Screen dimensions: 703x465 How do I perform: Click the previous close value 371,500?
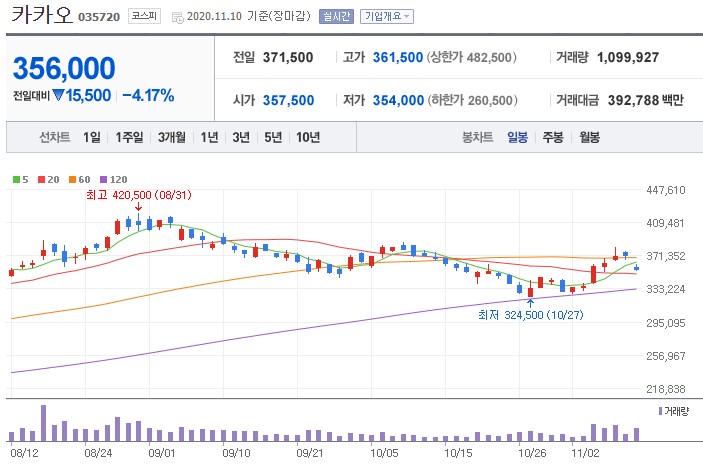click(x=288, y=57)
